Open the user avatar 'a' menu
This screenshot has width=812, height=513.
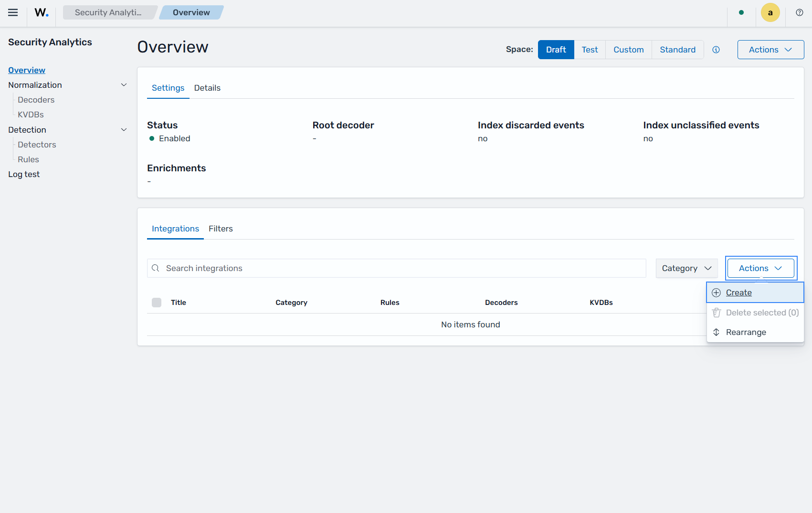[770, 12]
